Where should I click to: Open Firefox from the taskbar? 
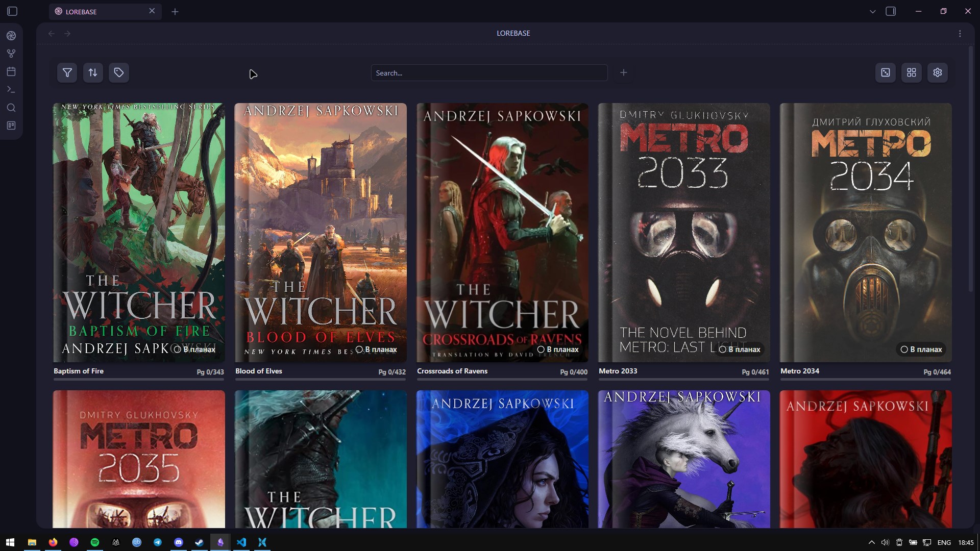point(53,542)
